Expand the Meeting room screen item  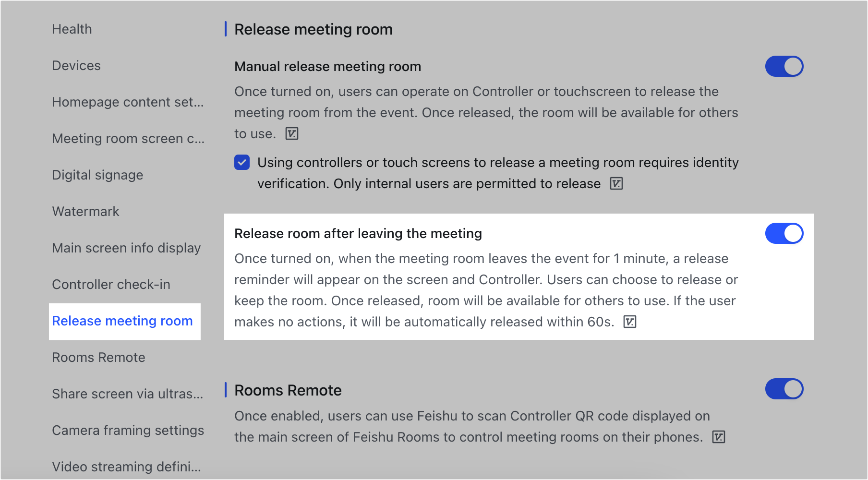click(x=128, y=138)
